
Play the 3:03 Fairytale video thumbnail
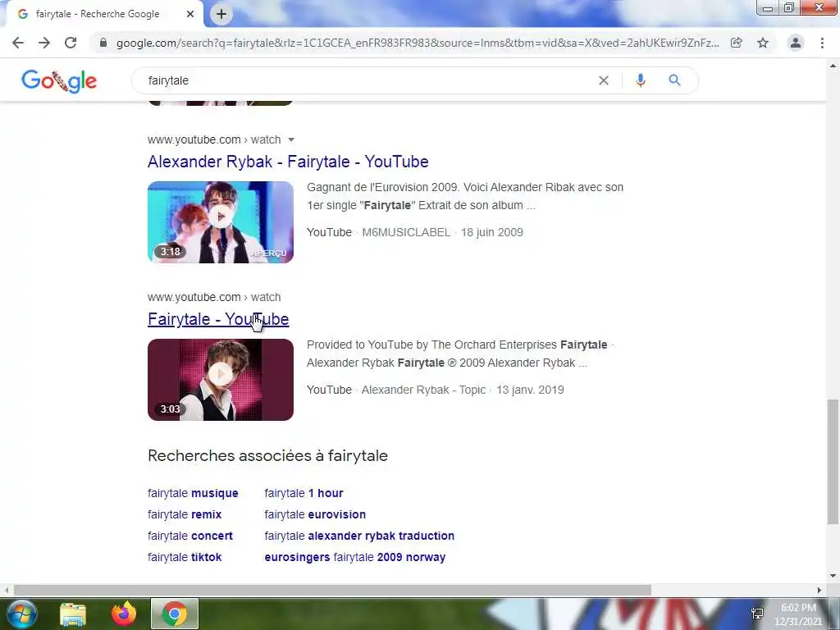tap(221, 380)
